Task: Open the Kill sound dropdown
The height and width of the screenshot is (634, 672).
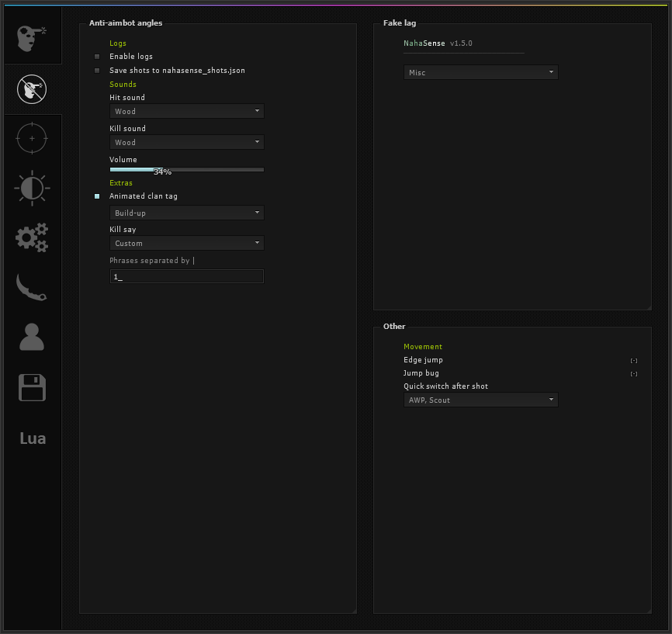Action: (187, 142)
